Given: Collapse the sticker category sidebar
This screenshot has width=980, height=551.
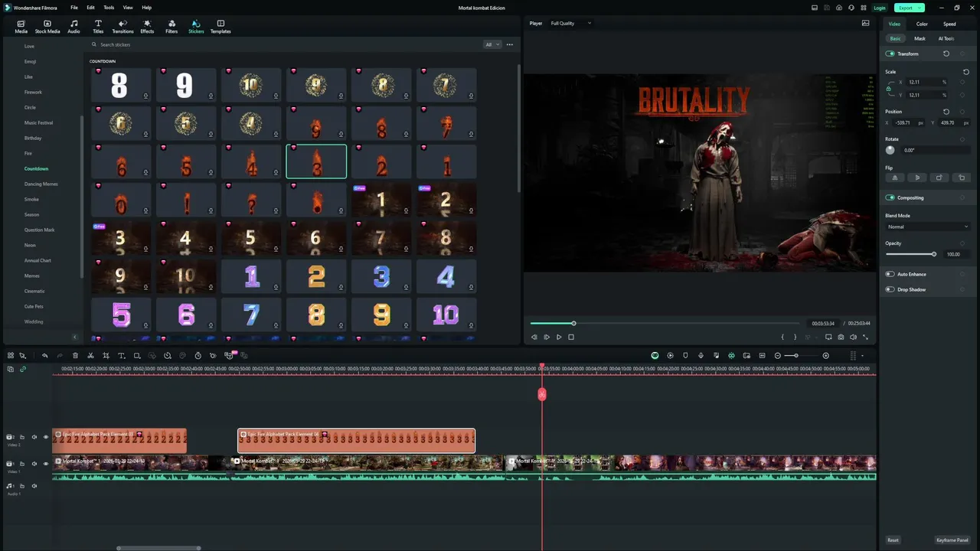Looking at the screenshot, I should (x=75, y=337).
